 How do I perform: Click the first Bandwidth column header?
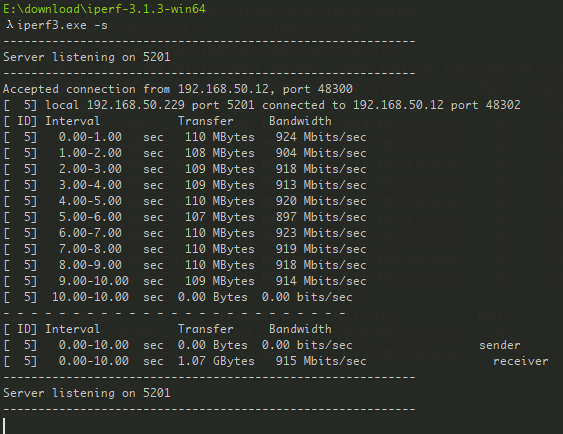pos(300,121)
